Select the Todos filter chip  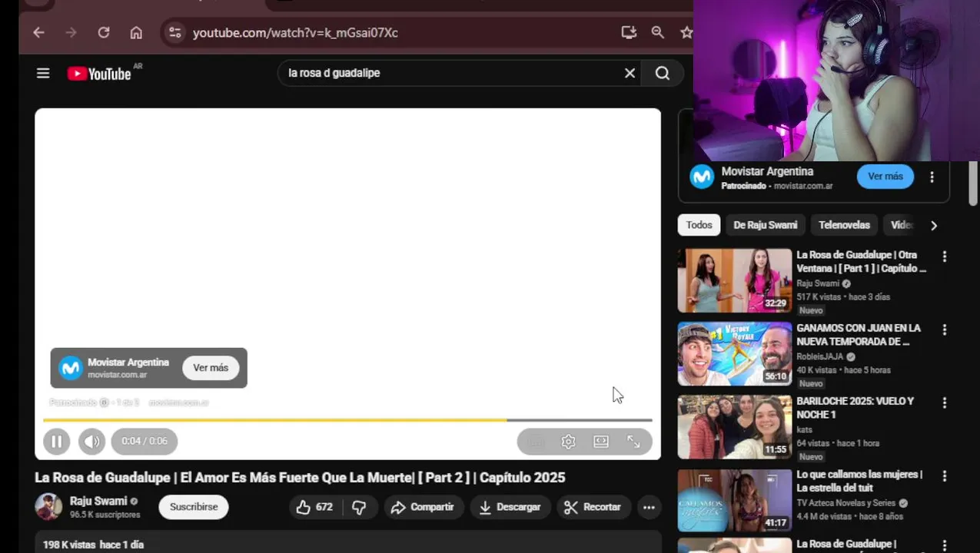point(699,225)
